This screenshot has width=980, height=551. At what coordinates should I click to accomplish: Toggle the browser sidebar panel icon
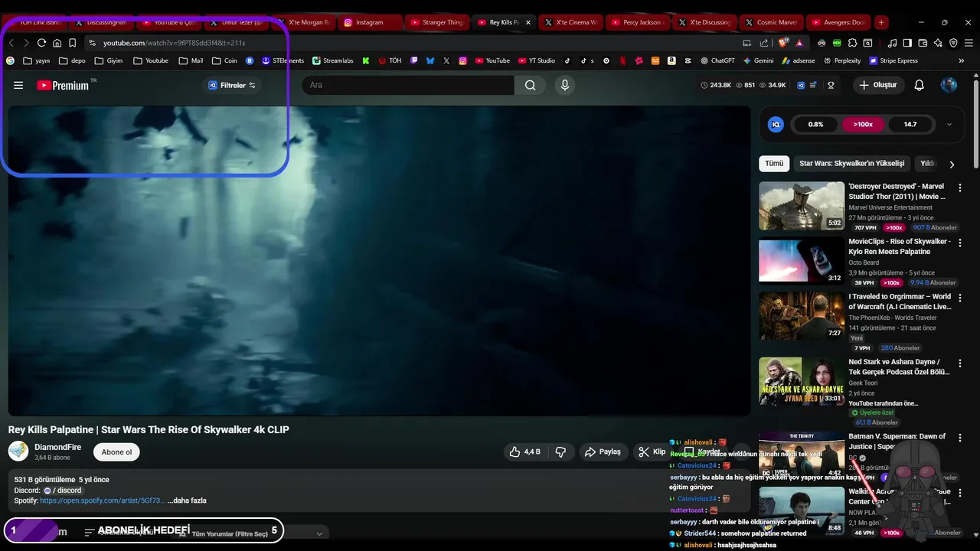[907, 43]
